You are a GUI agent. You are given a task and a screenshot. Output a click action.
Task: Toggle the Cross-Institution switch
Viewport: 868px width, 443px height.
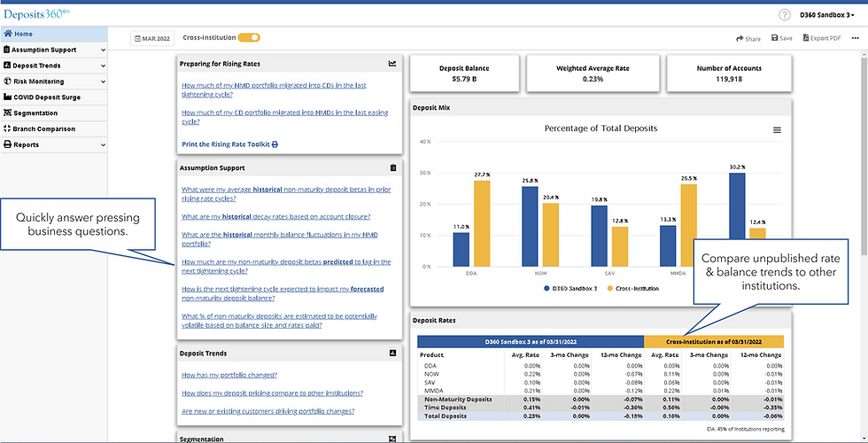click(249, 37)
